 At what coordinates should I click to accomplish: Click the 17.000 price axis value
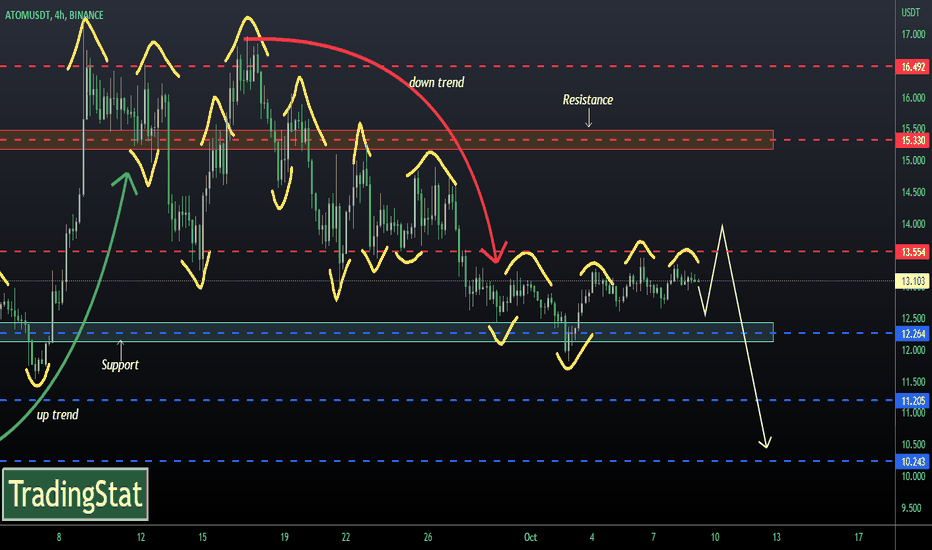[913, 34]
